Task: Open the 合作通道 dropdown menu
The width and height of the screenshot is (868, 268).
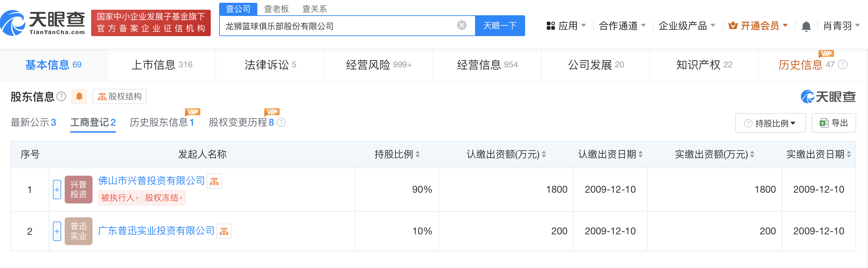Action: click(622, 26)
